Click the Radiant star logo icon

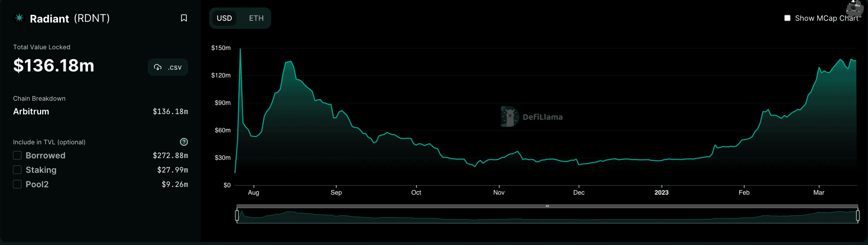(x=19, y=18)
